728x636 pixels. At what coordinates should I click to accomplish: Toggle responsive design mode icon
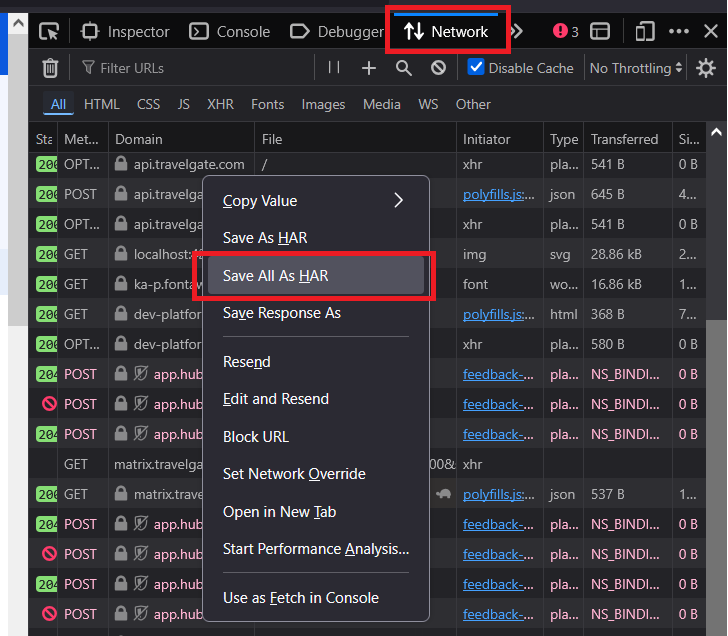[644, 32]
